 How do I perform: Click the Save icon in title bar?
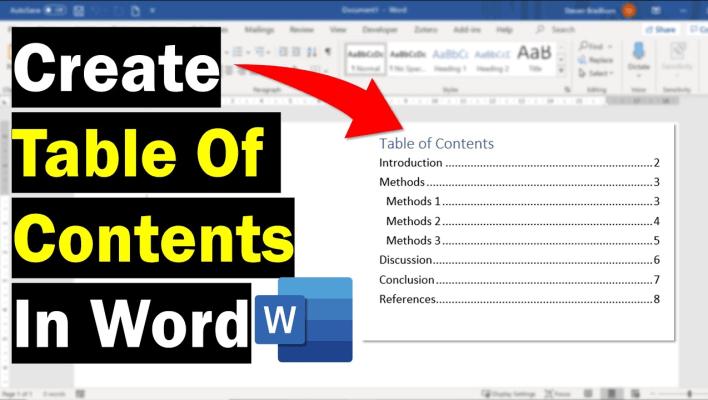coord(79,10)
